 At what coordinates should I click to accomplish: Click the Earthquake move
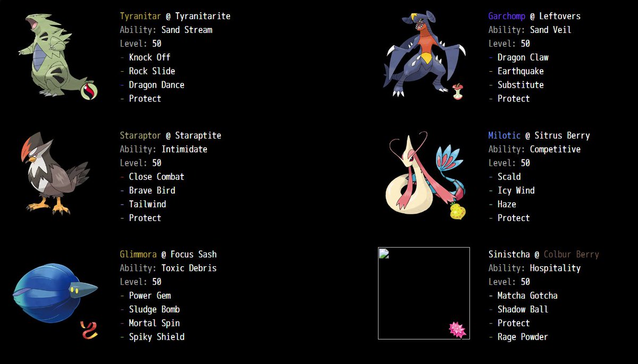521,71
